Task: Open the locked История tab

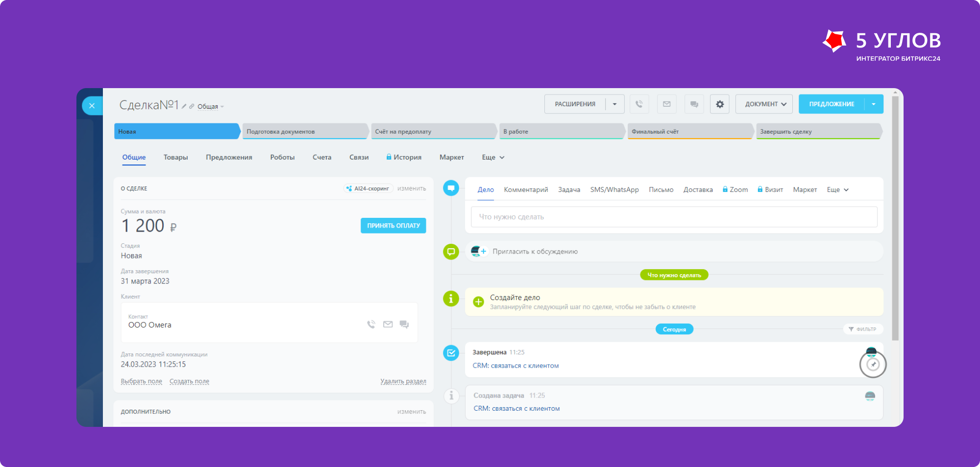Action: [404, 157]
